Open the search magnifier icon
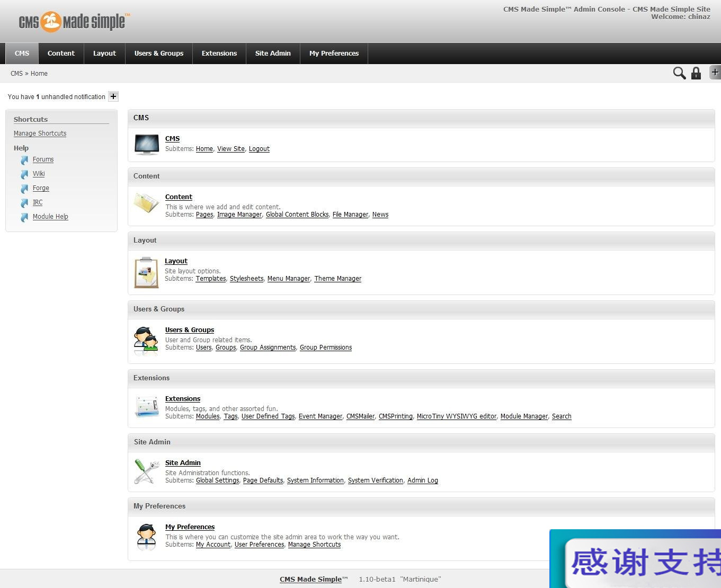This screenshot has width=721, height=588. pyautogui.click(x=679, y=73)
